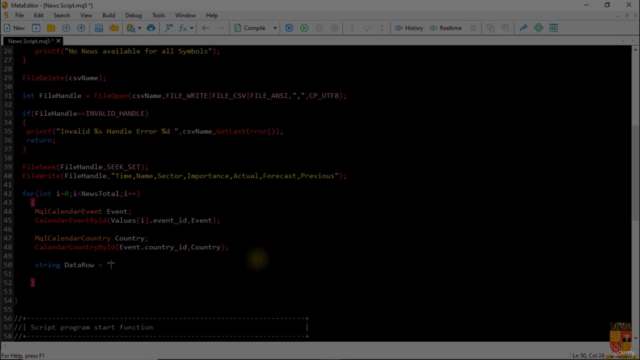640x360 pixels.
Task: Click the greyed step over icon
Action: [x=367, y=28]
